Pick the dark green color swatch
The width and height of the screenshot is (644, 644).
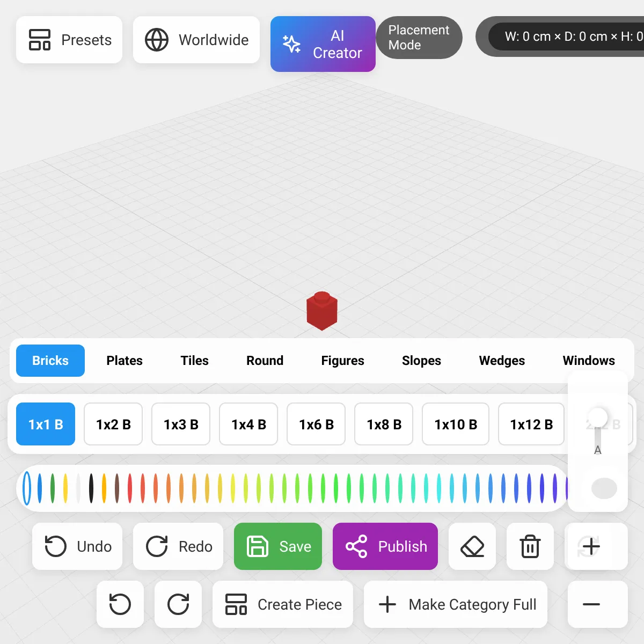tap(53, 488)
